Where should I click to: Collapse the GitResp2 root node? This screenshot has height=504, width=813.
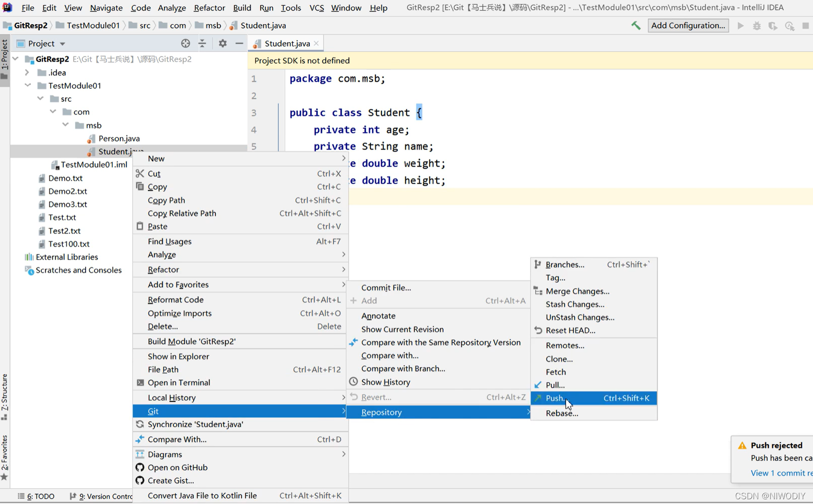coord(16,59)
